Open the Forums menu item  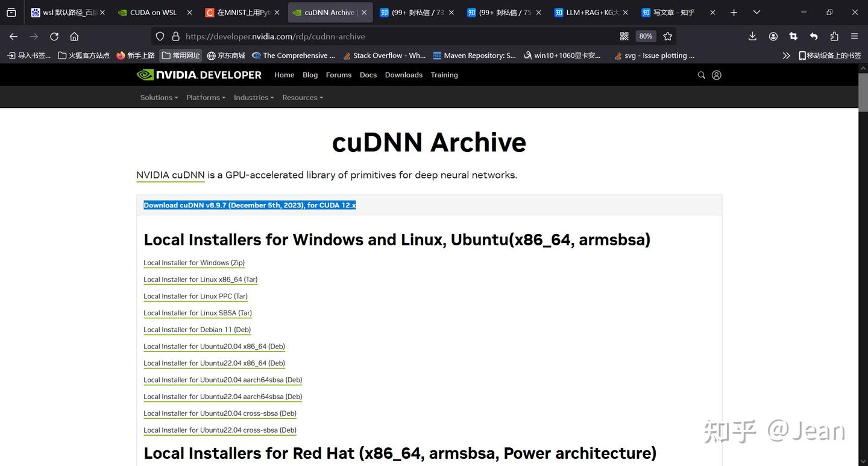[x=338, y=75]
